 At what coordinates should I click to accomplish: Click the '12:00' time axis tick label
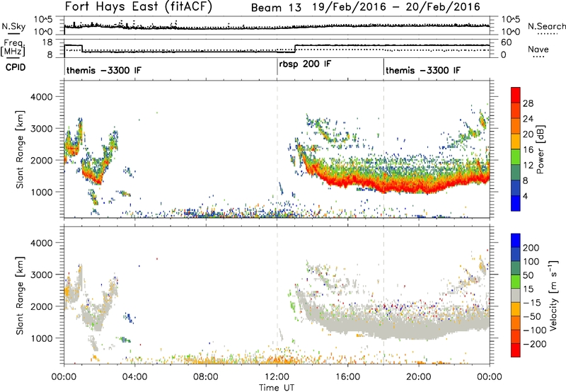pos(277,377)
